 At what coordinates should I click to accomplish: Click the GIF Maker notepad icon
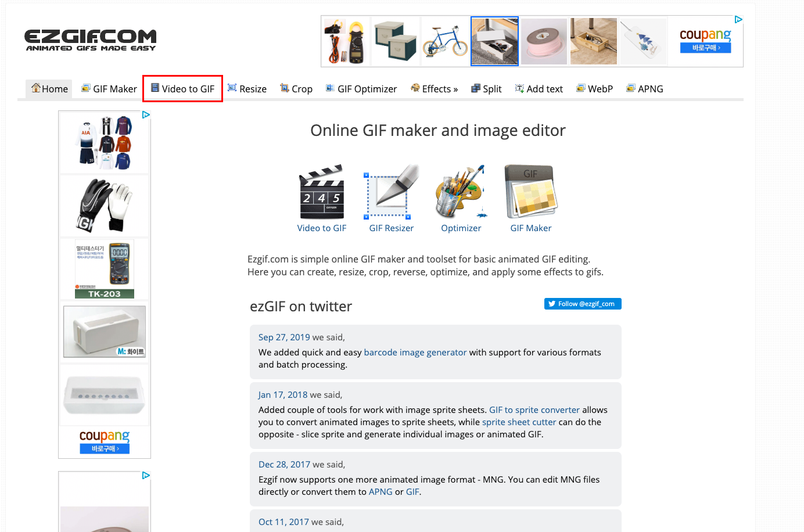531,192
